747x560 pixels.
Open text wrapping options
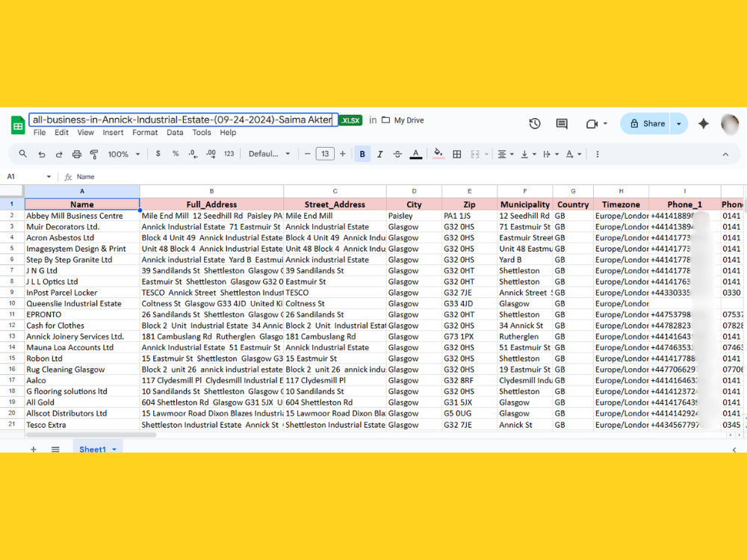pos(551,154)
